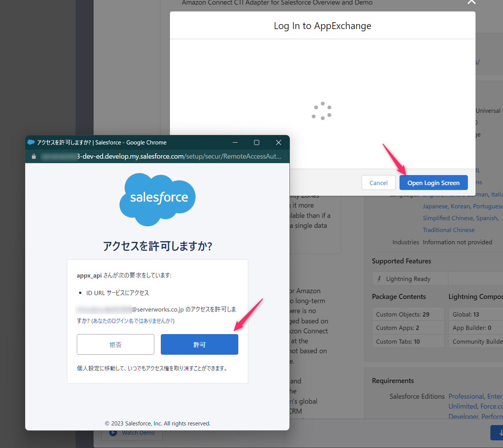
Task: Click the 'Supported Features' heading
Action: coord(401,261)
